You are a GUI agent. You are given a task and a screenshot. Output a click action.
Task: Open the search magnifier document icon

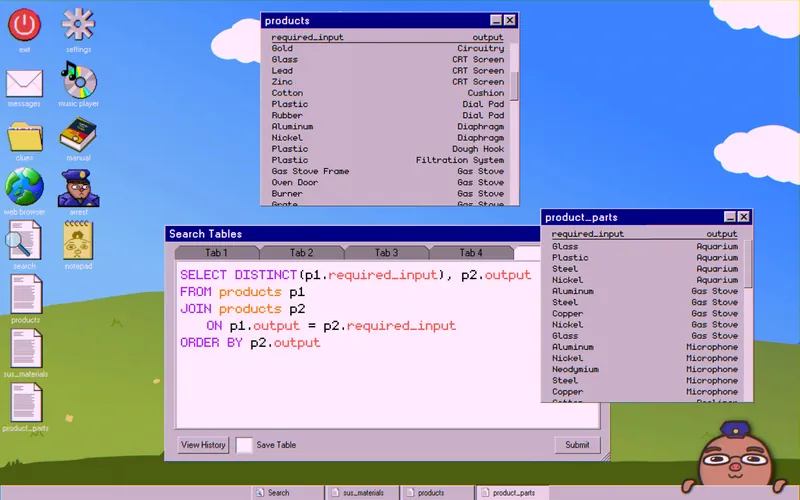(x=23, y=240)
